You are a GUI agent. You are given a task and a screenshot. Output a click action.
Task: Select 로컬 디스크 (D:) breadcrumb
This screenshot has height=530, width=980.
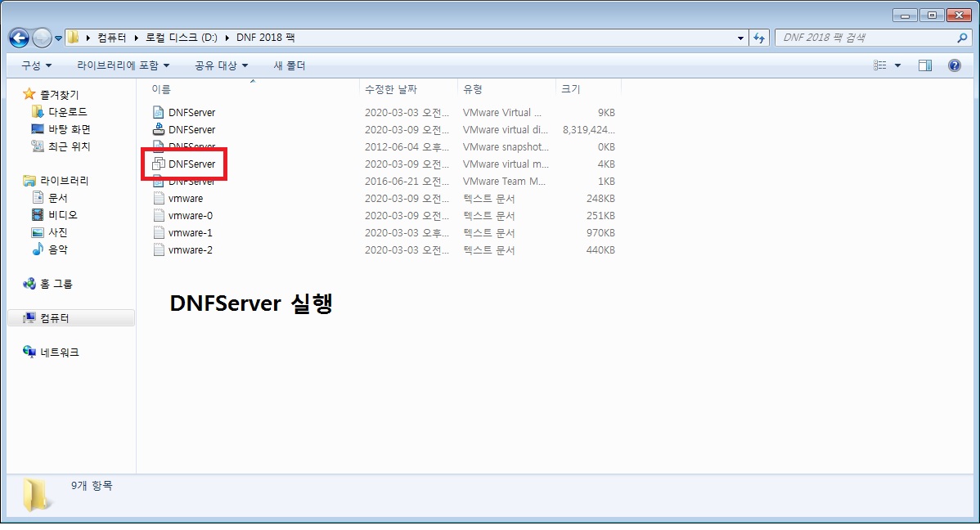[x=182, y=38]
